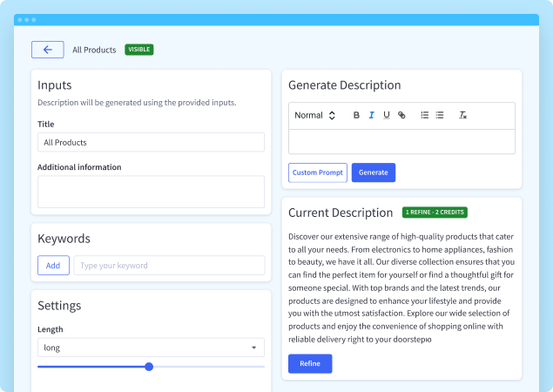This screenshot has height=392, width=553.
Task: Toggle bold formatting in the editor
Action: point(356,115)
